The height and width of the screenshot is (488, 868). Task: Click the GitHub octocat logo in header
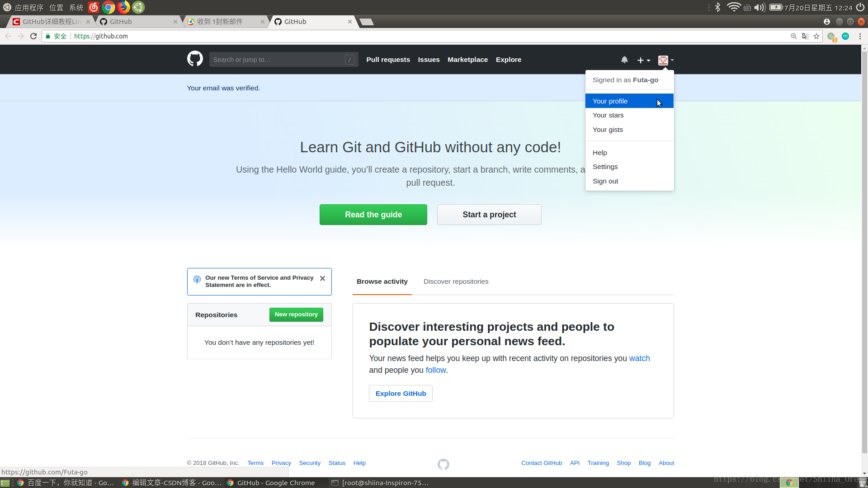195,59
